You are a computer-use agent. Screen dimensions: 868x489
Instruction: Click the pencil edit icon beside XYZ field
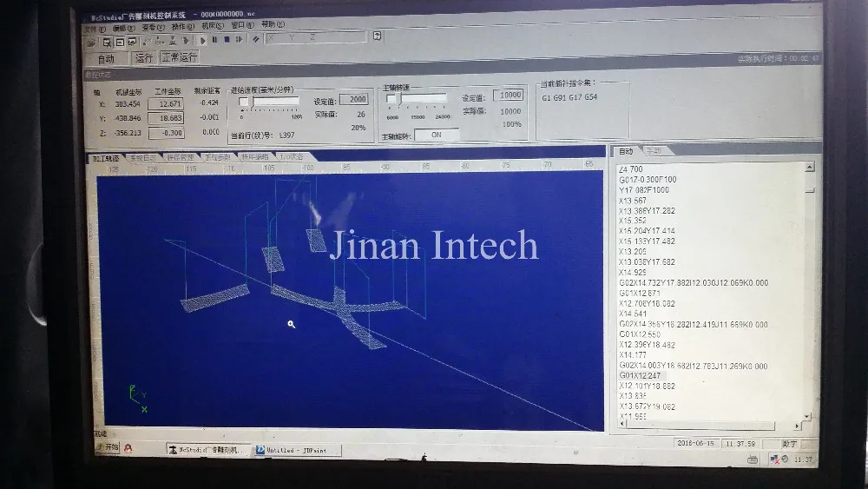click(256, 39)
